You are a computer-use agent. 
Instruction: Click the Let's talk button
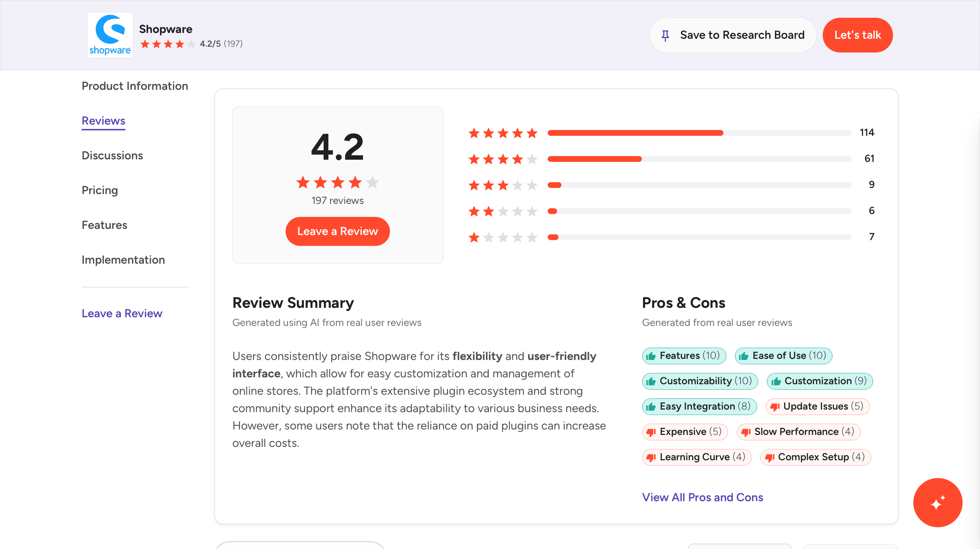pyautogui.click(x=857, y=35)
